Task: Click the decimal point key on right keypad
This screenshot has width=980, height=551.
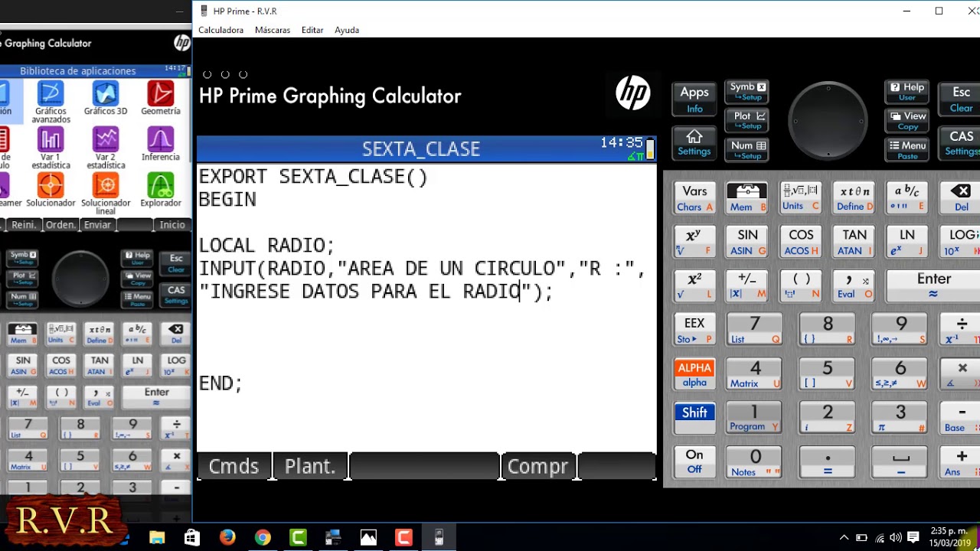Action: coord(828,462)
